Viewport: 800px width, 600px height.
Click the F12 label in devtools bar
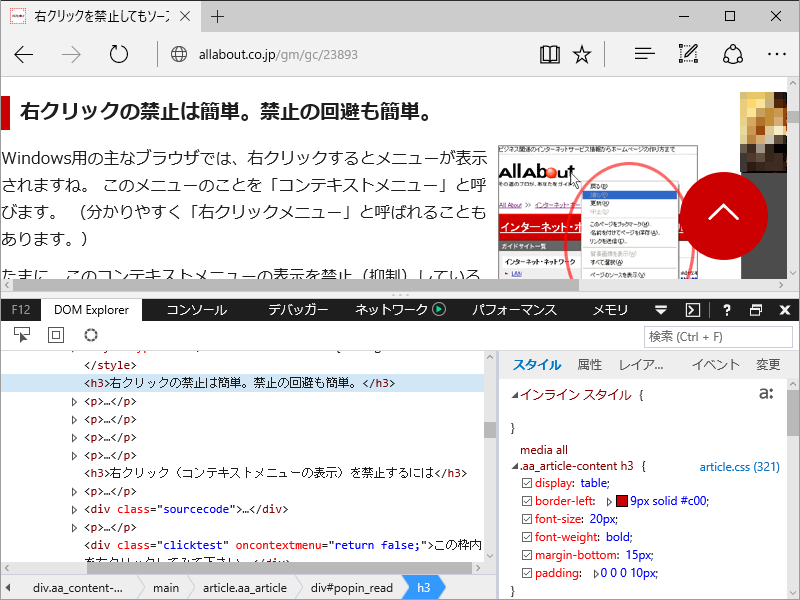click(x=21, y=310)
